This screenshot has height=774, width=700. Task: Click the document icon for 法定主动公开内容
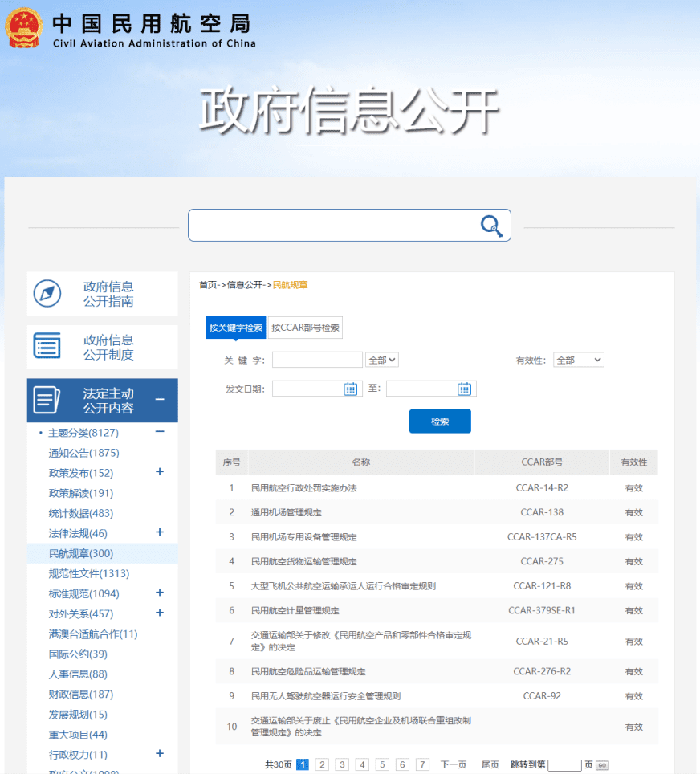coord(47,401)
